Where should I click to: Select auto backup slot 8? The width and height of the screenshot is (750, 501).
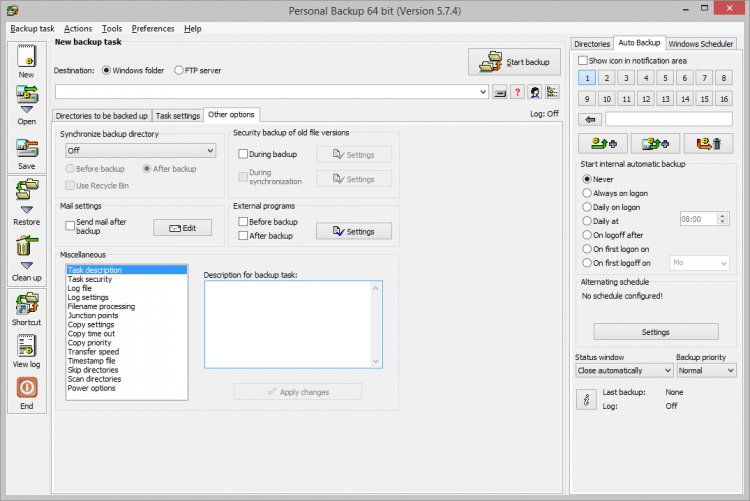point(724,78)
